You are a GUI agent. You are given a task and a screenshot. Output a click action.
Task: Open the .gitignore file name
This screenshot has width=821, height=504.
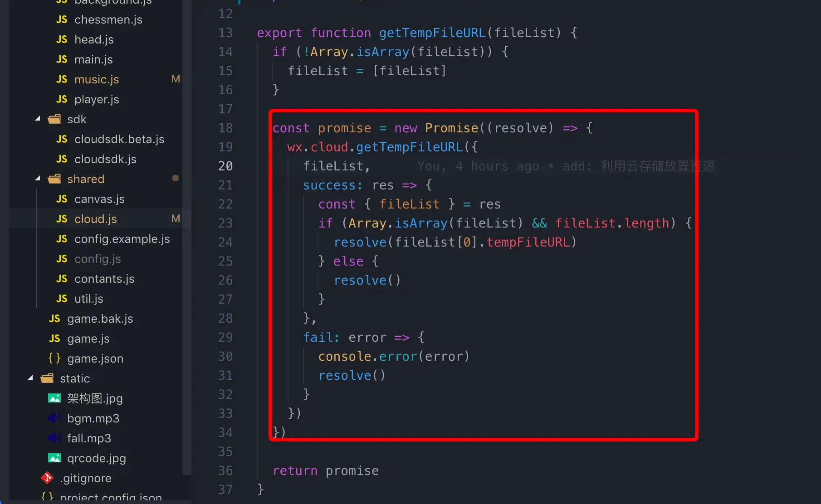coord(86,478)
